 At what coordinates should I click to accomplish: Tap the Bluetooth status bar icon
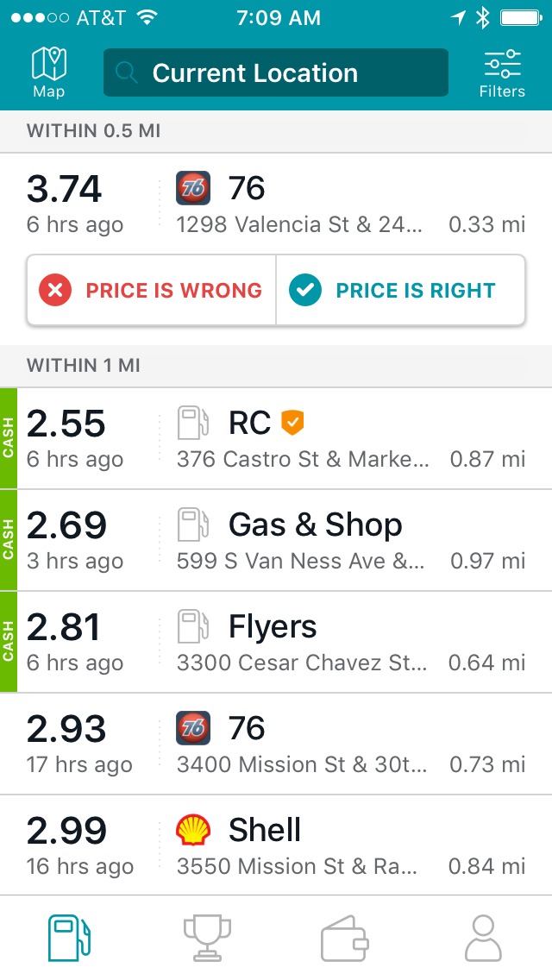[x=483, y=18]
